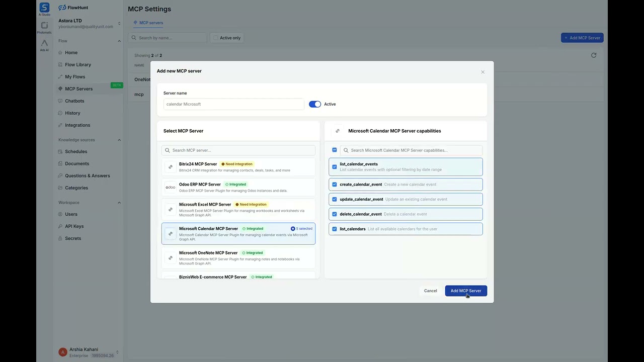Click the Secrets sidebar icon
This screenshot has height=362, width=644.
[x=60, y=238]
